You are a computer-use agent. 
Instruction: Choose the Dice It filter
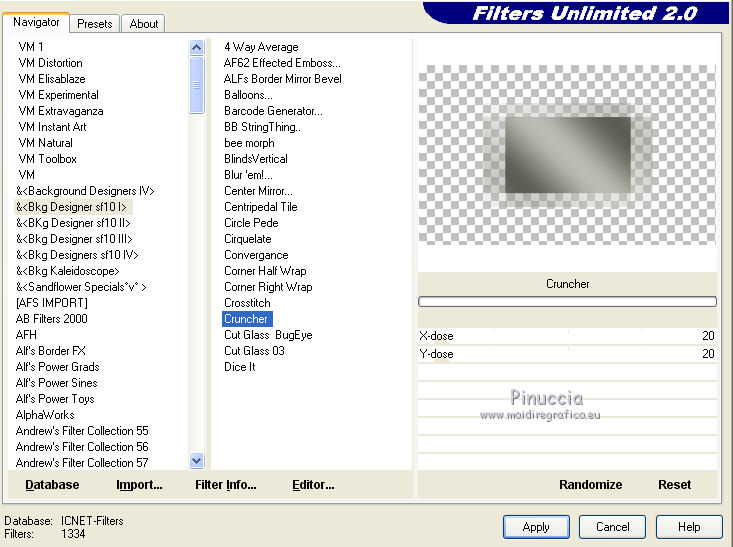click(240, 367)
